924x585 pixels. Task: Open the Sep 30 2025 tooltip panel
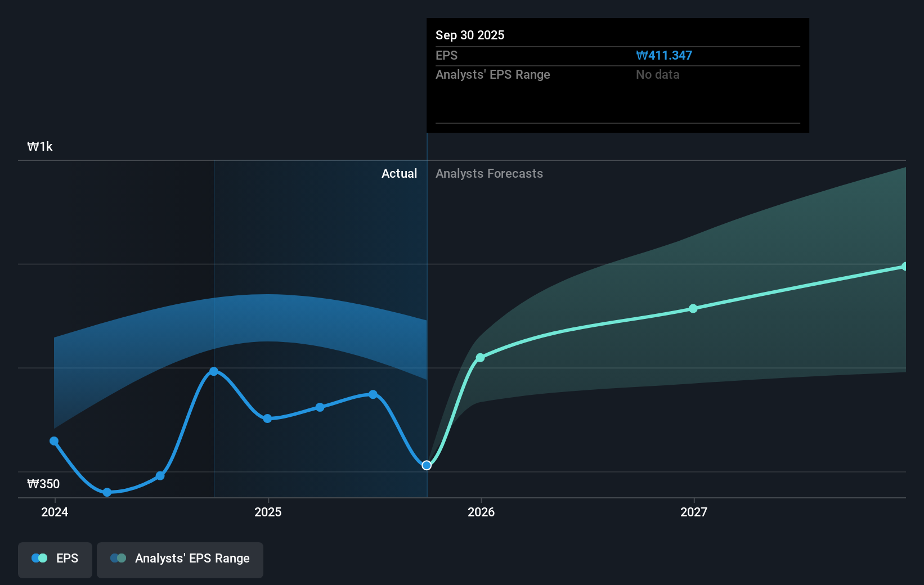617,75
